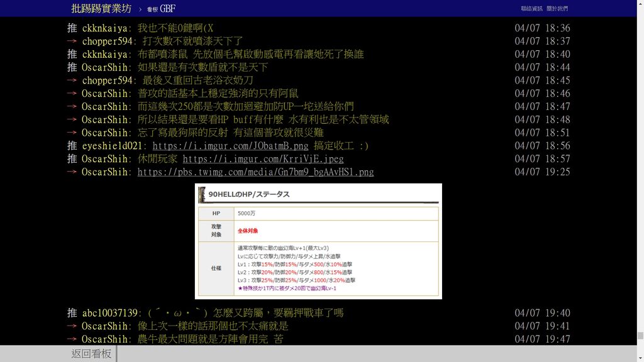Click the 推 mark beside abc10037139's comment
Image resolution: width=644 pixels, height=362 pixels.
coord(72,313)
